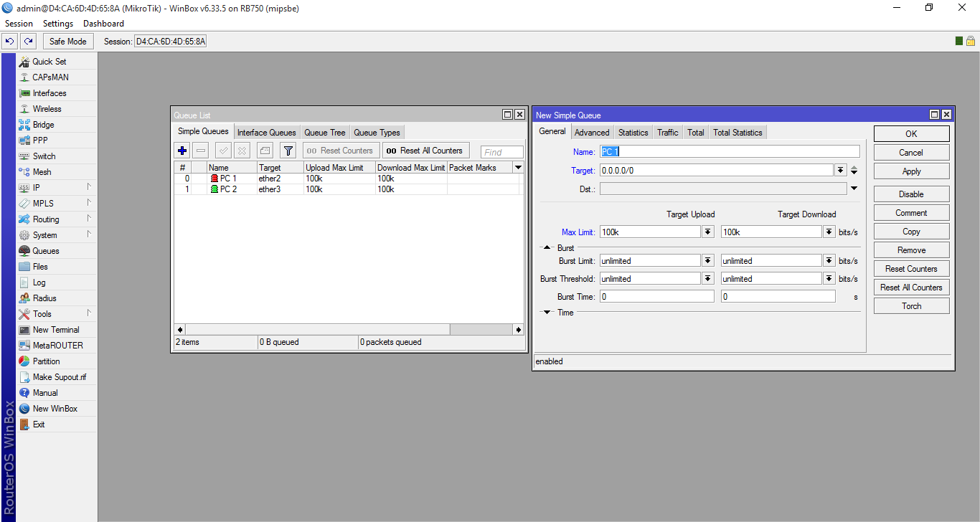Select the PC 2 queue row
Image resolution: width=980 pixels, height=522 pixels.
pos(348,189)
